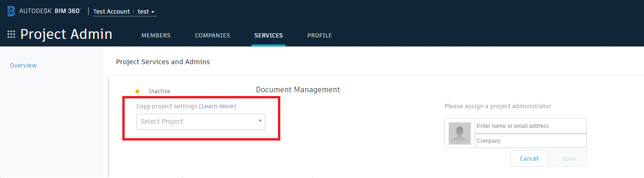Click the Inactive status label
This screenshot has width=644, height=178.
click(x=159, y=91)
